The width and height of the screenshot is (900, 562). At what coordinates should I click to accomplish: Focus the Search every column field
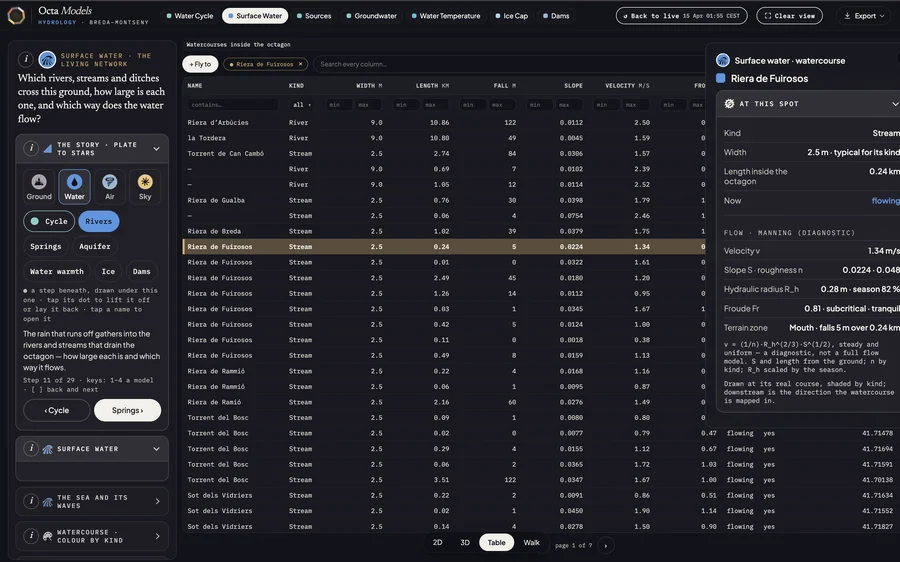508,64
